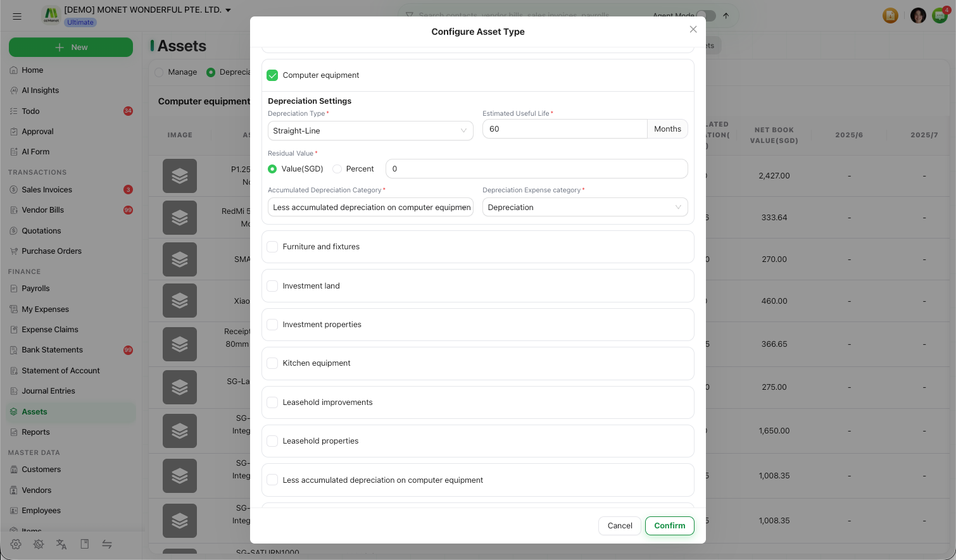Check the Leasehold improvements checkbox
The image size is (956, 560).
(272, 402)
